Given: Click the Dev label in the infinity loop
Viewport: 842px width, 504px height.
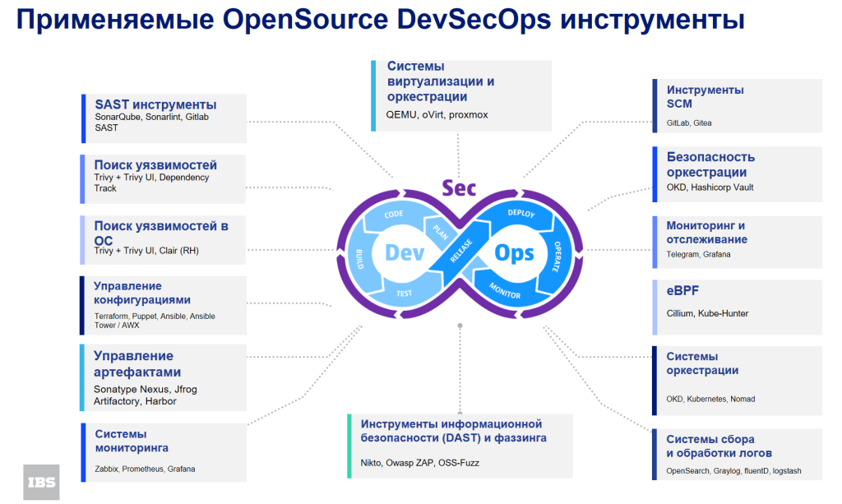Looking at the screenshot, I should [x=405, y=252].
